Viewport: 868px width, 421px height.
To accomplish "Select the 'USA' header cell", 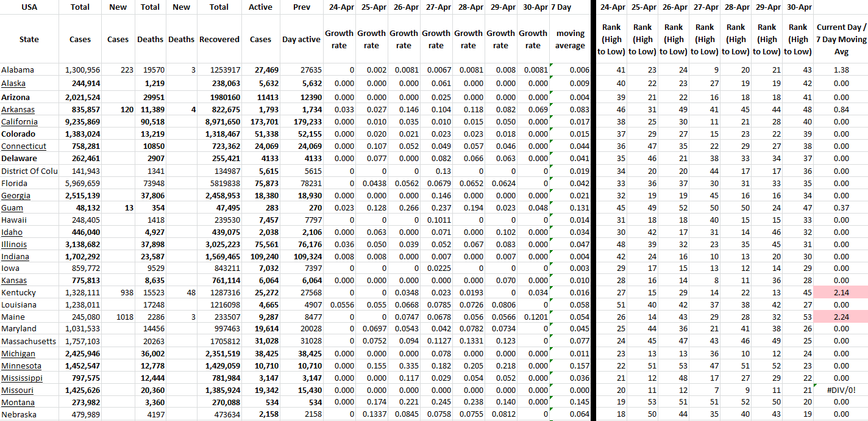I will tap(29, 7).
